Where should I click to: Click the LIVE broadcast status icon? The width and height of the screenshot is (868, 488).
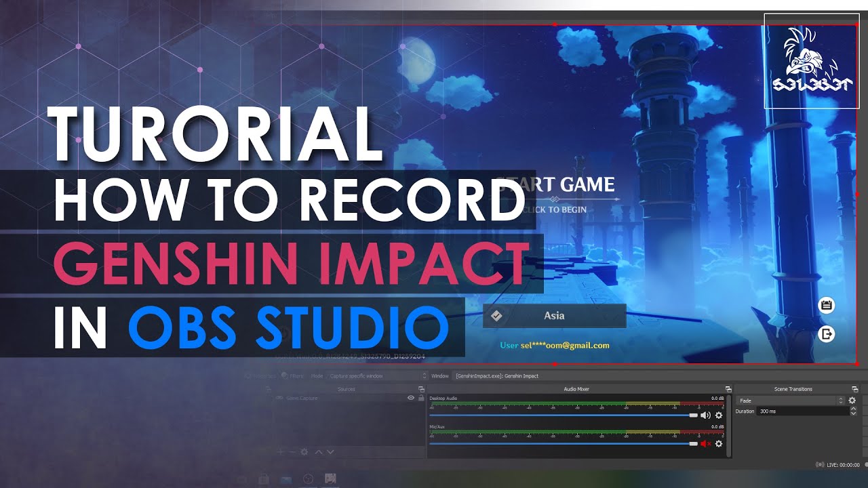[819, 464]
